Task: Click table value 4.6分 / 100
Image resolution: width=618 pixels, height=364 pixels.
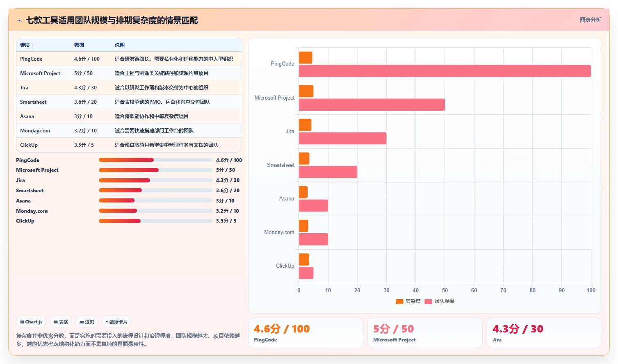Action: 87,59
